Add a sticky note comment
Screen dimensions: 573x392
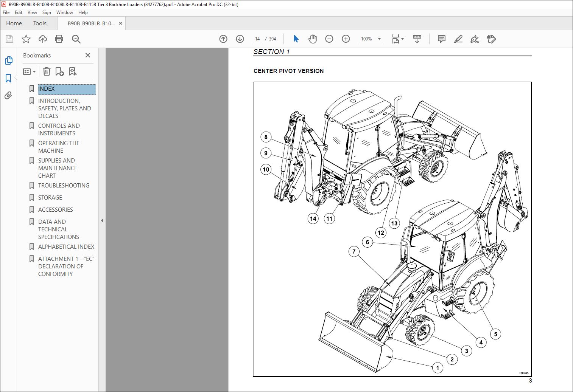[441, 39]
